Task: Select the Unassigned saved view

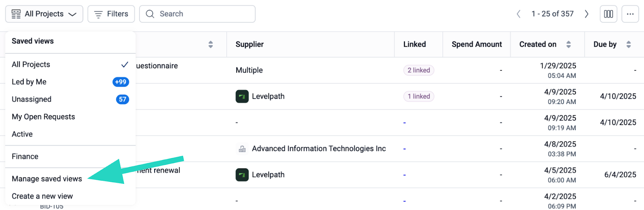Action: click(31, 99)
